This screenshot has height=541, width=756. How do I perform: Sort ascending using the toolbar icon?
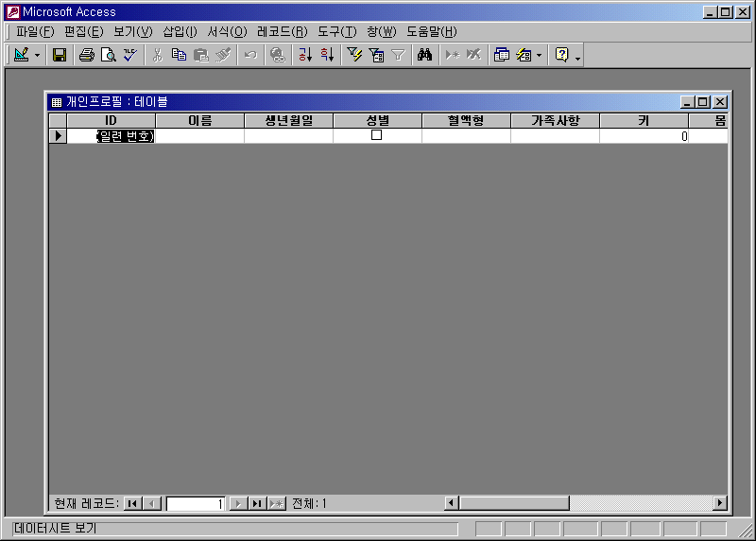tap(305, 55)
